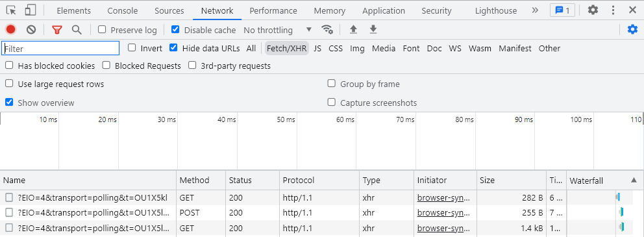Select Fetch/XHR type filter

click(287, 49)
